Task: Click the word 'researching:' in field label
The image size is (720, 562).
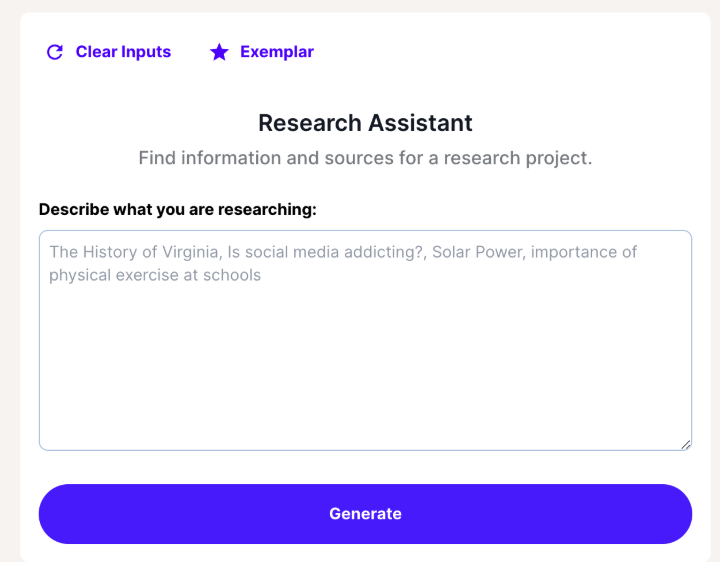Action: [267, 209]
